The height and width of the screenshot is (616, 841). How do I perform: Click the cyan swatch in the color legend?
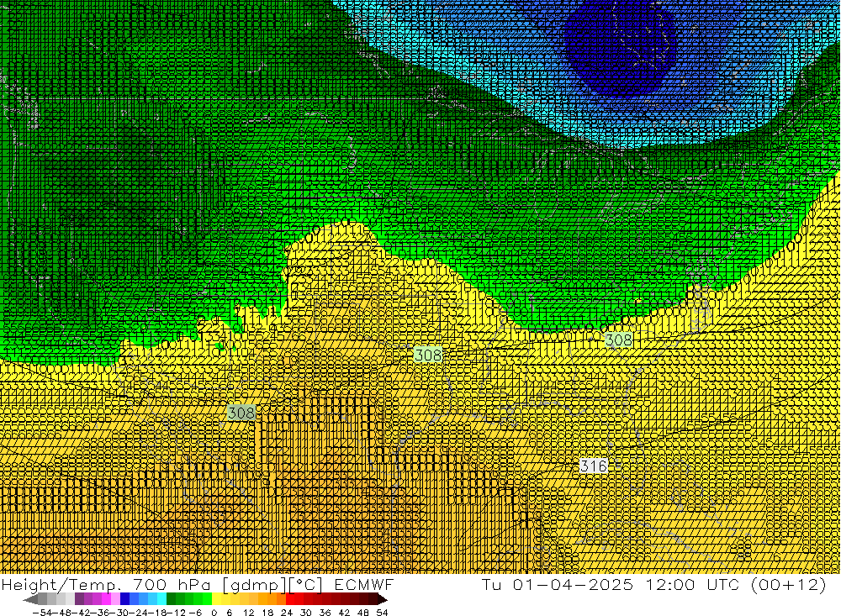(161, 599)
